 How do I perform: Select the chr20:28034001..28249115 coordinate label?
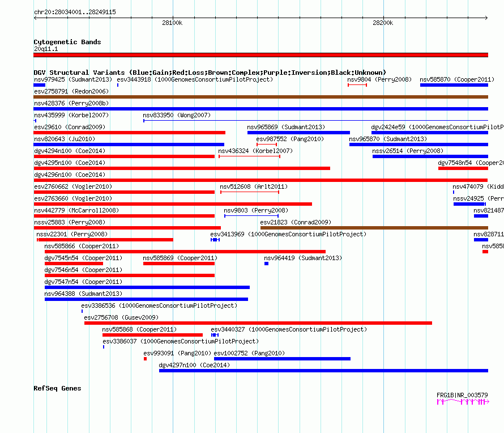point(75,12)
